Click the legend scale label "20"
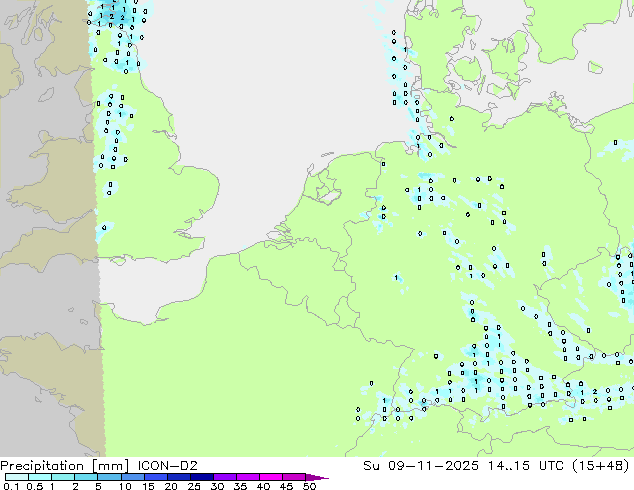Viewport: 634px width, 490px height. (171, 486)
